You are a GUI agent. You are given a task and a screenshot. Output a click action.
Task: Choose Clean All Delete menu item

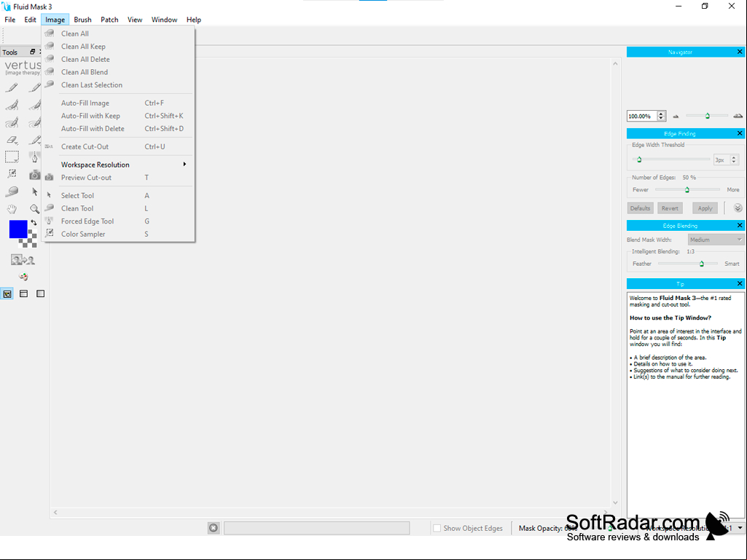pyautogui.click(x=119, y=60)
